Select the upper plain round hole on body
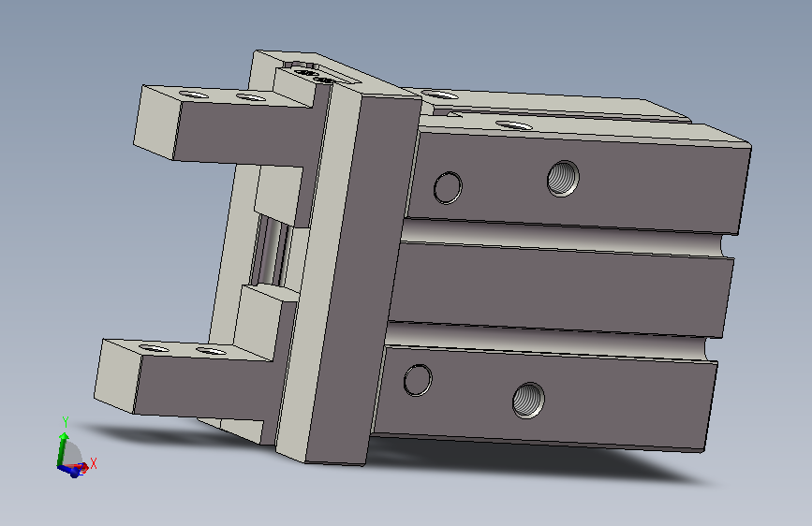Viewport: 812px width, 526px height. pyautogui.click(x=448, y=187)
